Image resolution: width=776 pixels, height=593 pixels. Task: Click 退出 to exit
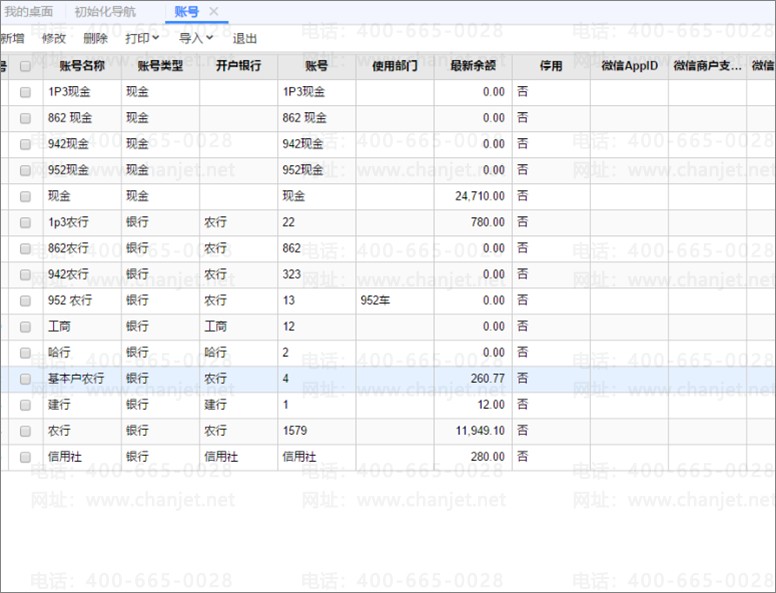244,38
